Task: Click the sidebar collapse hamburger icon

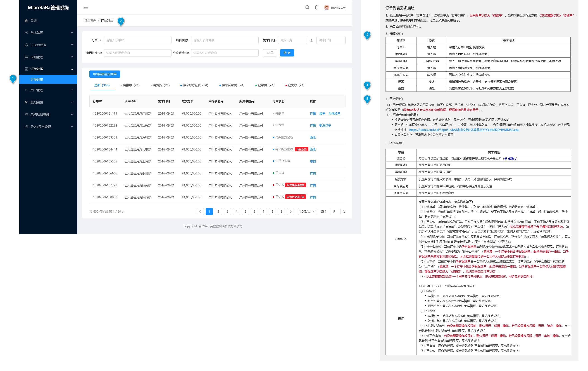Action: (86, 7)
